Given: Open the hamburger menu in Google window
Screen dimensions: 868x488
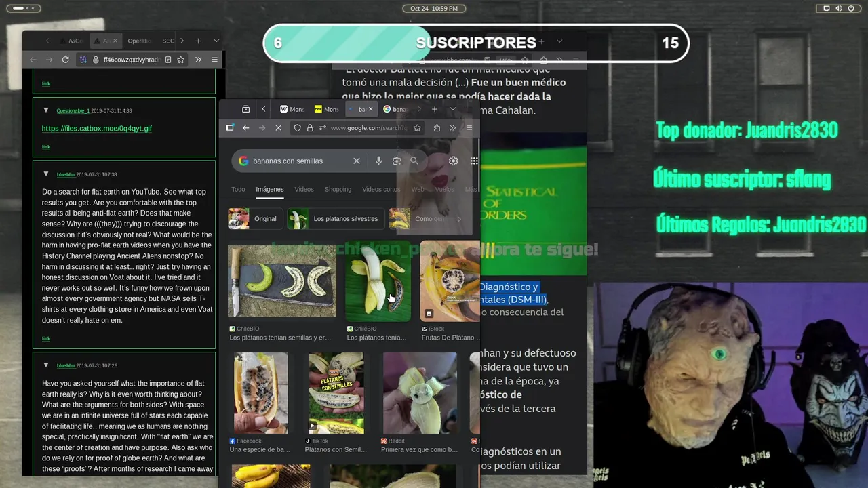Looking at the screenshot, I should (469, 128).
